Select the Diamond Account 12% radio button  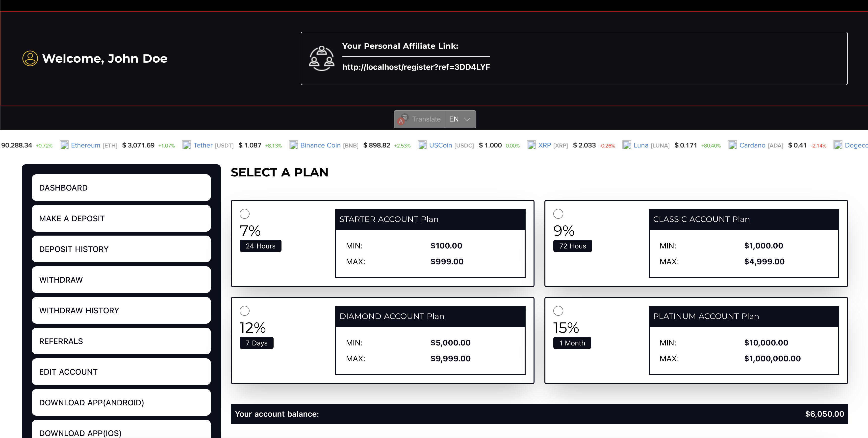point(244,311)
